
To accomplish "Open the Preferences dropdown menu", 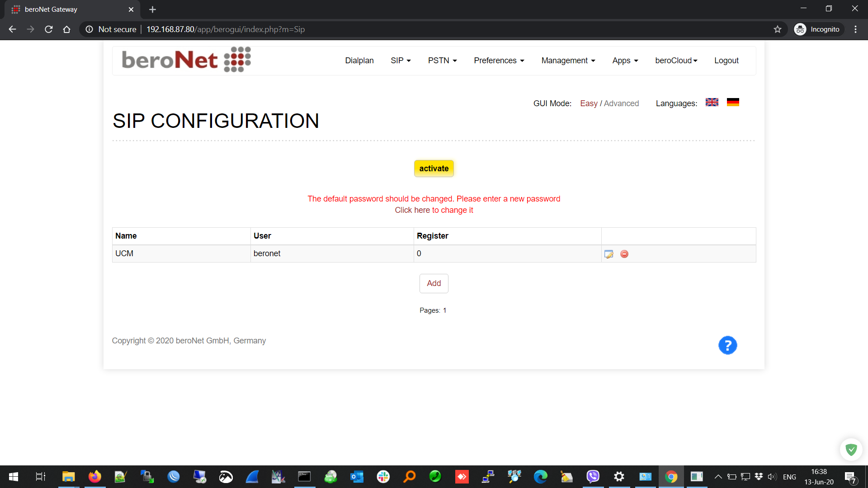I will click(499, 61).
